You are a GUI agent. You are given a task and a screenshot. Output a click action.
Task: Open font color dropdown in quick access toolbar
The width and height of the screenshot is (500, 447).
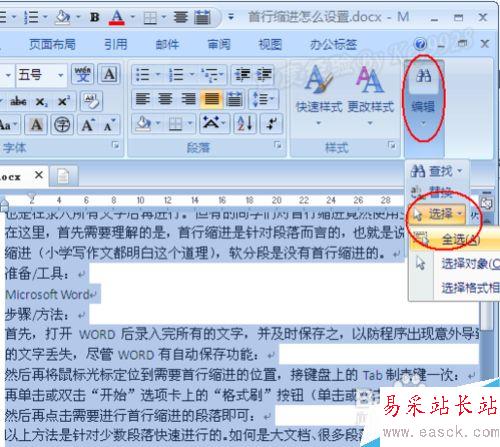pos(132,17)
